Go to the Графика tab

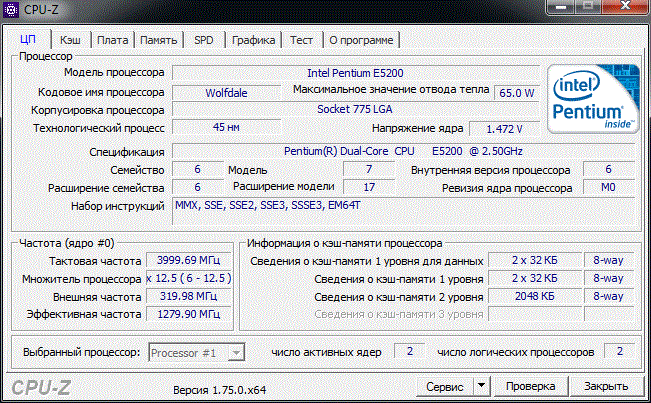point(253,40)
